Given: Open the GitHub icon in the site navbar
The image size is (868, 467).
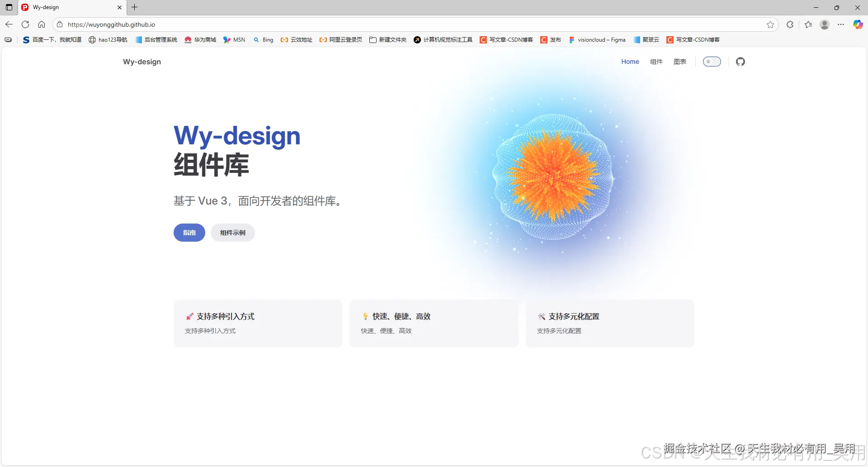Looking at the screenshot, I should pos(740,62).
